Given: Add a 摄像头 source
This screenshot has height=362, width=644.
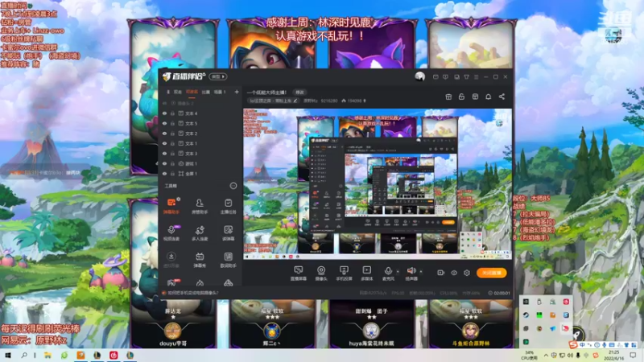Looking at the screenshot, I should coord(321,274).
